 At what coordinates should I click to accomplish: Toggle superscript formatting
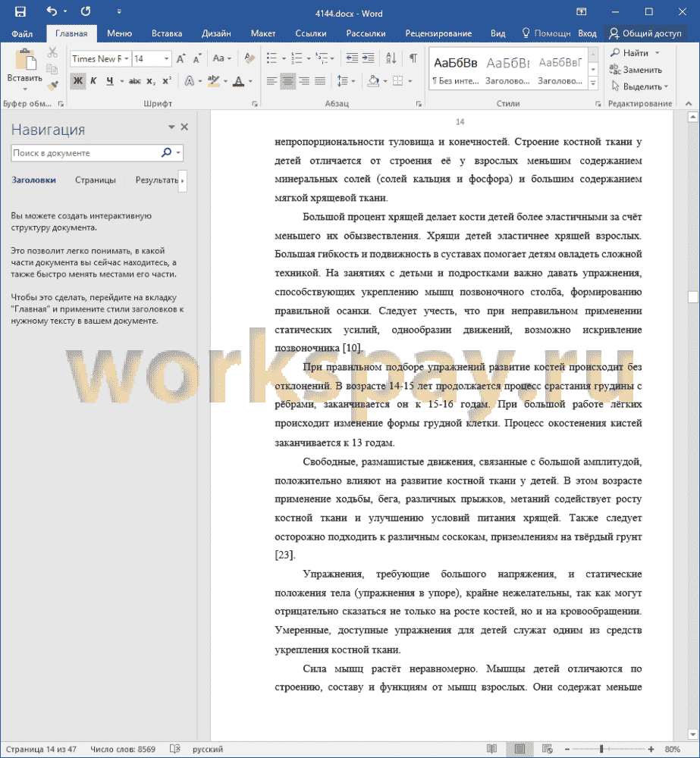[x=167, y=81]
